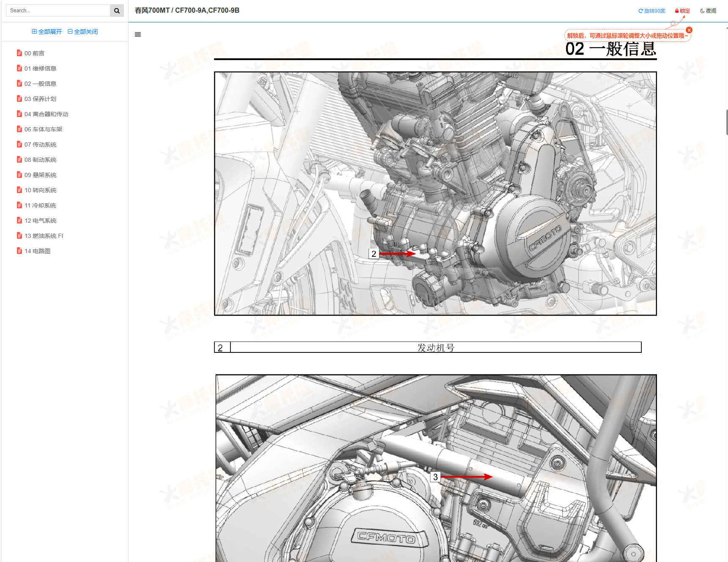Click the 02 一般信息 page heading

coord(611,49)
